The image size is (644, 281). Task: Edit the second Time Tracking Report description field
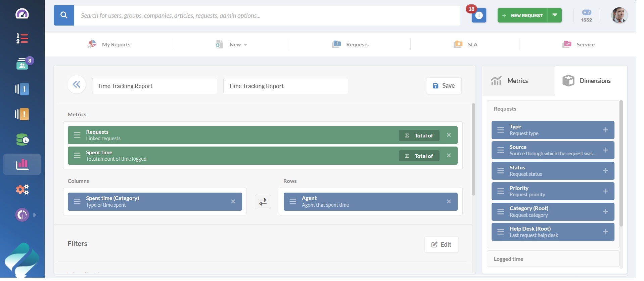click(286, 86)
